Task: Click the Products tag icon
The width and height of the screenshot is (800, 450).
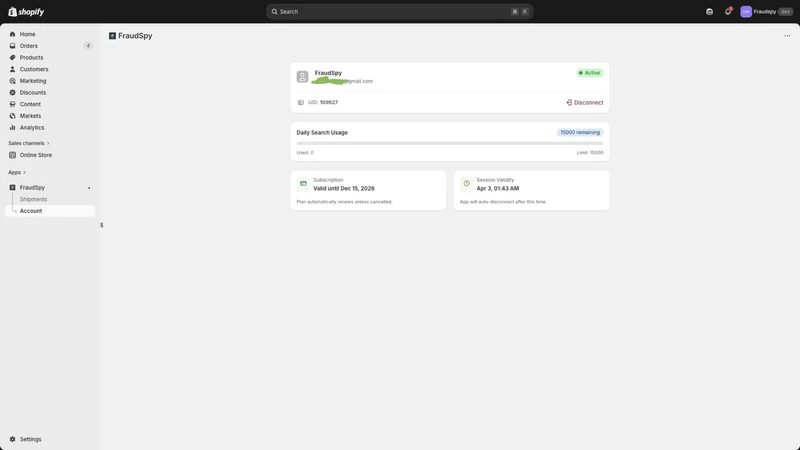Action: point(13,58)
